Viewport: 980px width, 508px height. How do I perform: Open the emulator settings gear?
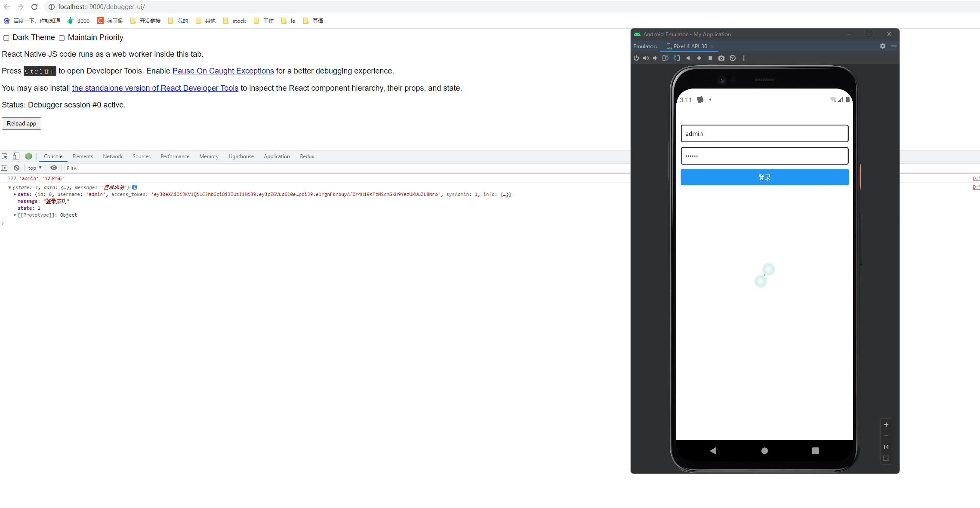pyautogui.click(x=883, y=46)
